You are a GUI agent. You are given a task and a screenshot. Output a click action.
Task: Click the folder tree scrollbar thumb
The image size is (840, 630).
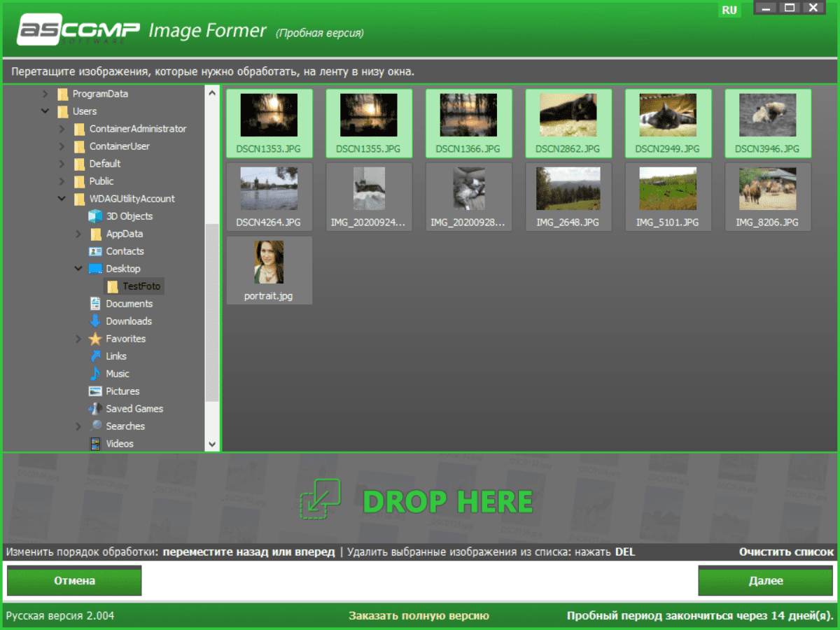click(212, 313)
